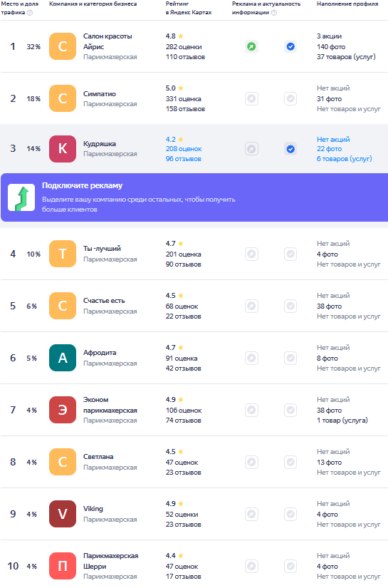Viewport: 388px width, 588px height.
Task: Open the 6 товаров (услуг) link
Action: click(x=344, y=159)
